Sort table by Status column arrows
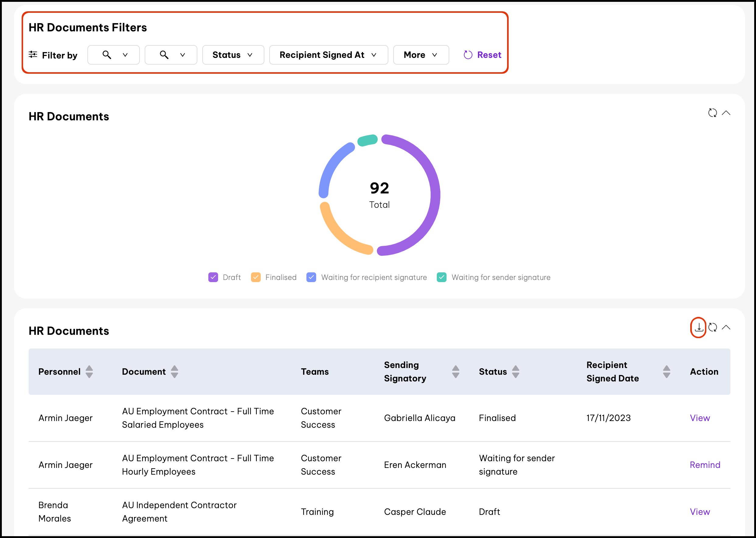This screenshot has height=538, width=756. tap(516, 372)
